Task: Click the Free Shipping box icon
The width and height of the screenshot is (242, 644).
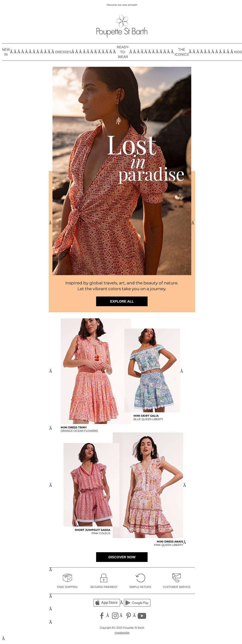Action: 67,578
